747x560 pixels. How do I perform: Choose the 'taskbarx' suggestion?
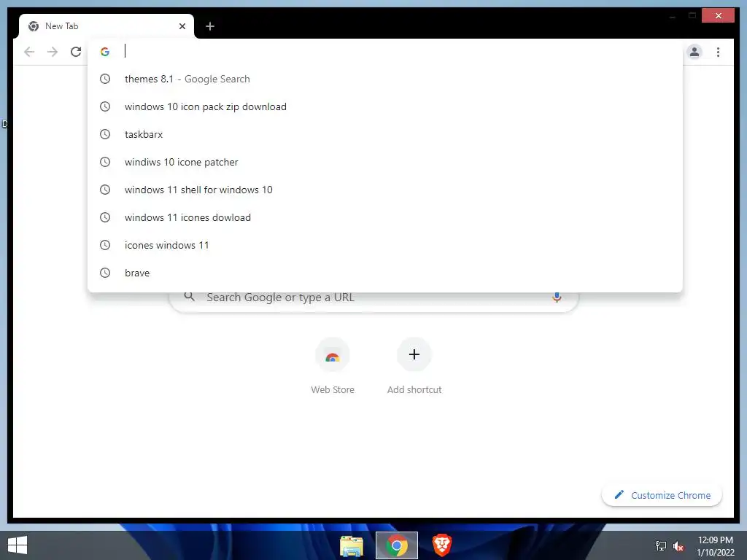pyautogui.click(x=385, y=134)
